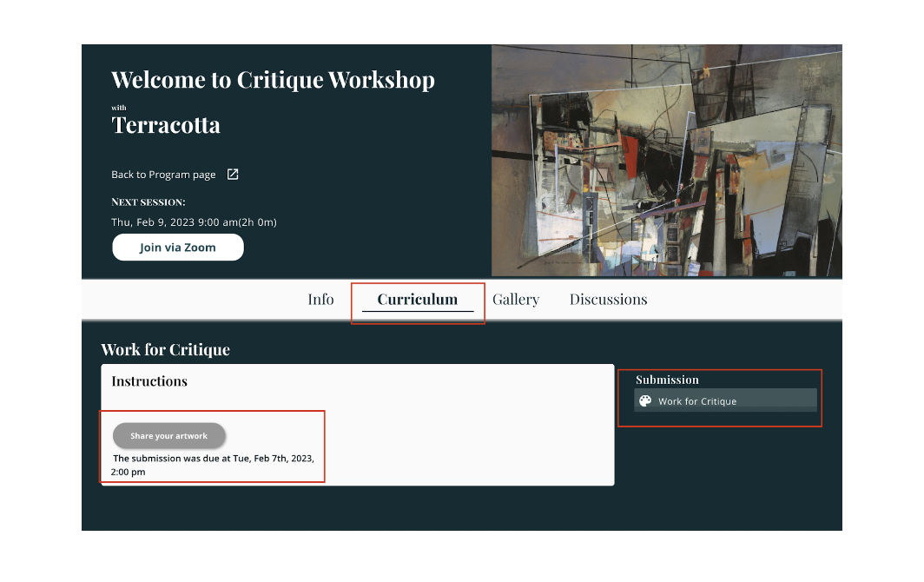Viewport: 924px width, 582px height.
Task: Go to the Discussions tab
Action: click(608, 300)
